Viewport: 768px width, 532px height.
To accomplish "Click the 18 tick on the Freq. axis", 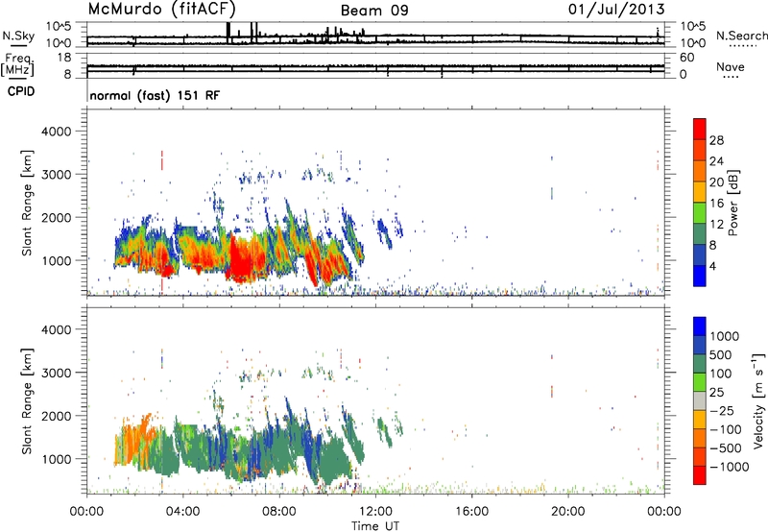I will (64, 58).
